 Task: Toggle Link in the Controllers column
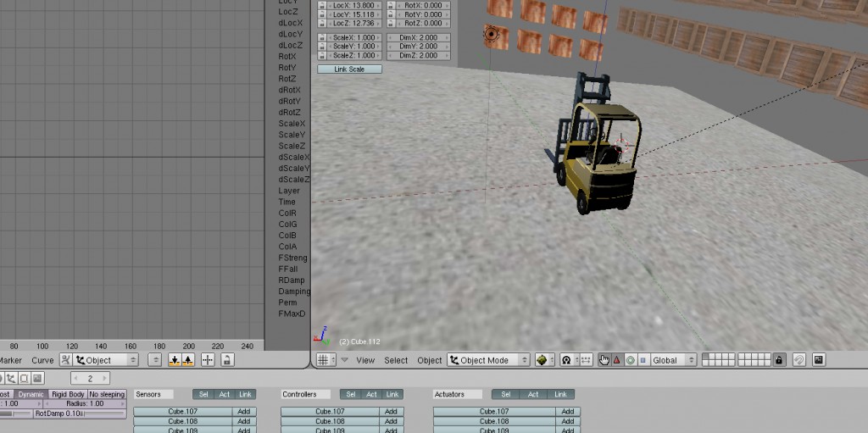(392, 394)
